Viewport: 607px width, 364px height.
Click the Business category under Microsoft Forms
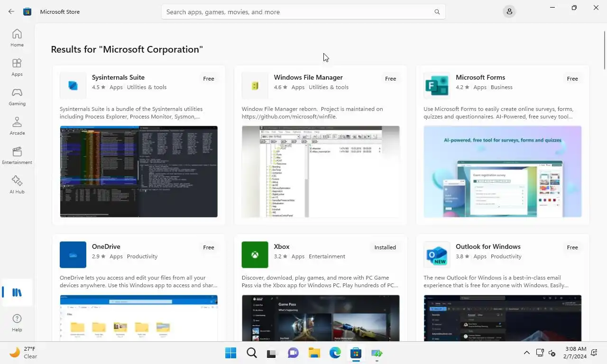pos(502,87)
